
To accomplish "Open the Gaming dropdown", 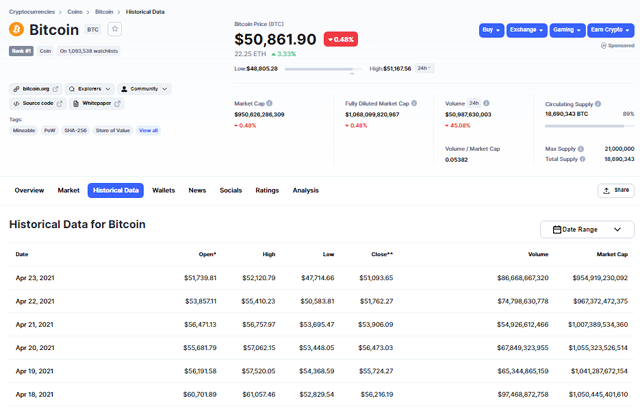I will (x=567, y=30).
